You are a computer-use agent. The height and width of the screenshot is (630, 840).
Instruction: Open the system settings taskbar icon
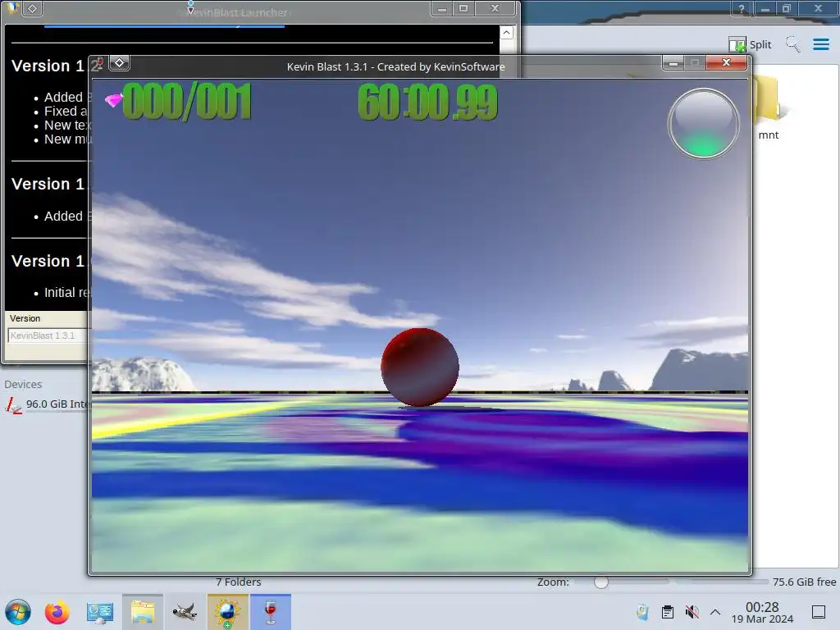click(99, 612)
